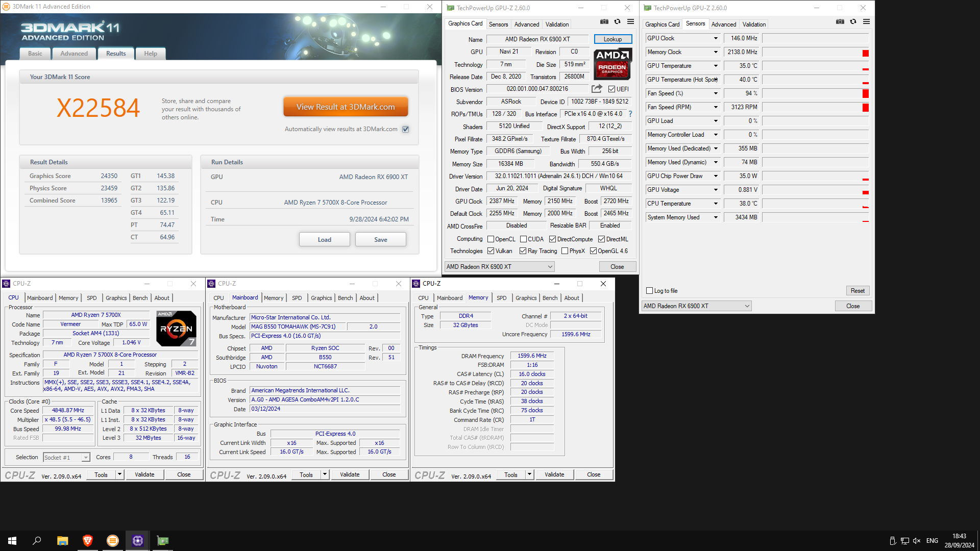
Task: Click the refresh icon in GPU-Z Sensors window
Action: [853, 22]
